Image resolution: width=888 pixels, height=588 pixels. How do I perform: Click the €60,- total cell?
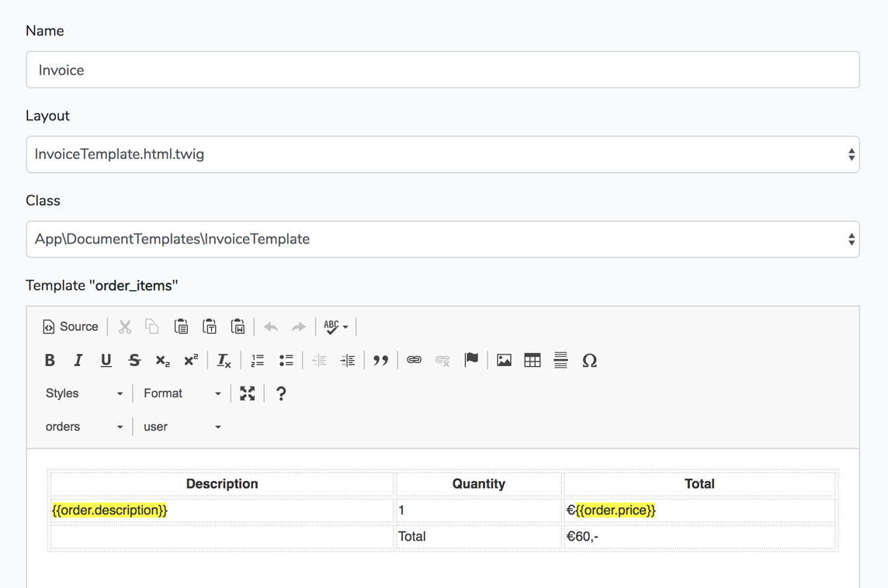click(x=699, y=536)
